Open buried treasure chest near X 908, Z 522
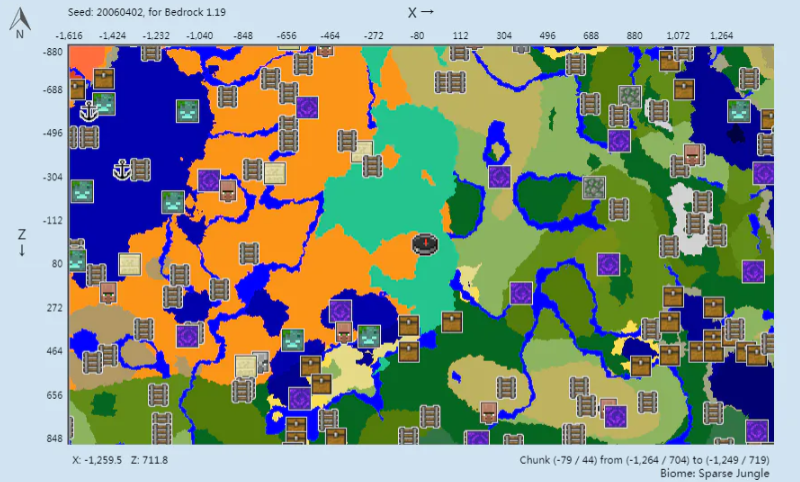 (x=641, y=366)
